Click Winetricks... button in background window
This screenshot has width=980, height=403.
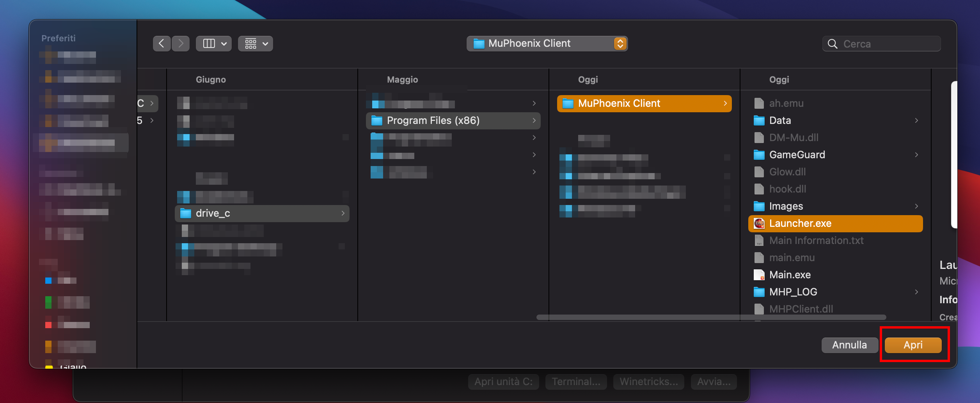(x=649, y=382)
